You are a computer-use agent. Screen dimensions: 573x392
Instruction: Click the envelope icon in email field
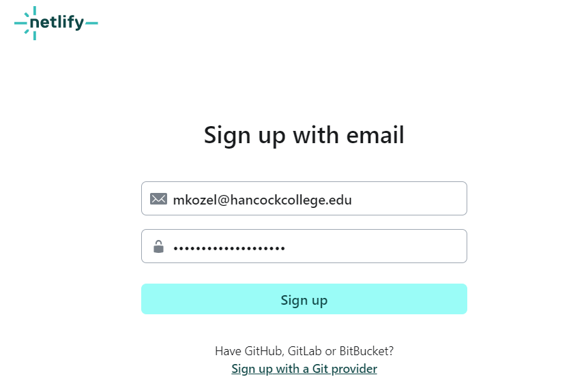(158, 199)
